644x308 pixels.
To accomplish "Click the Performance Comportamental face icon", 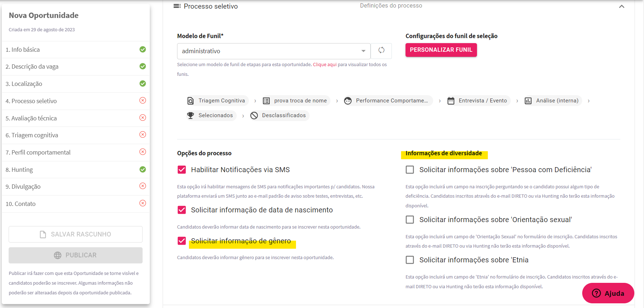I will [348, 101].
